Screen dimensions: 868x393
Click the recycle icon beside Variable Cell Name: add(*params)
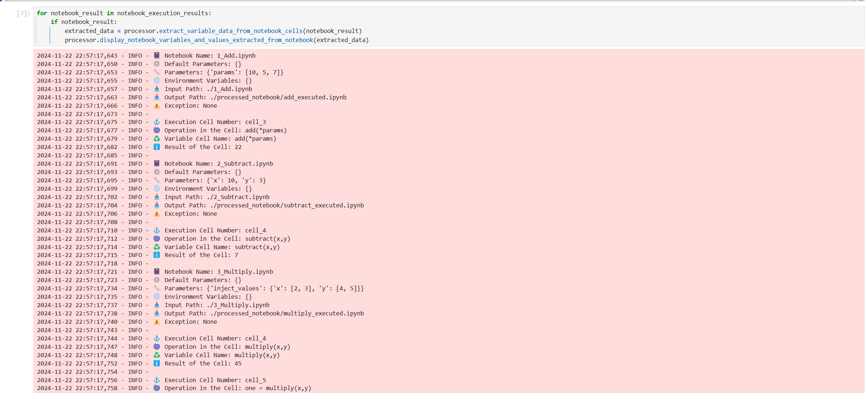(157, 138)
